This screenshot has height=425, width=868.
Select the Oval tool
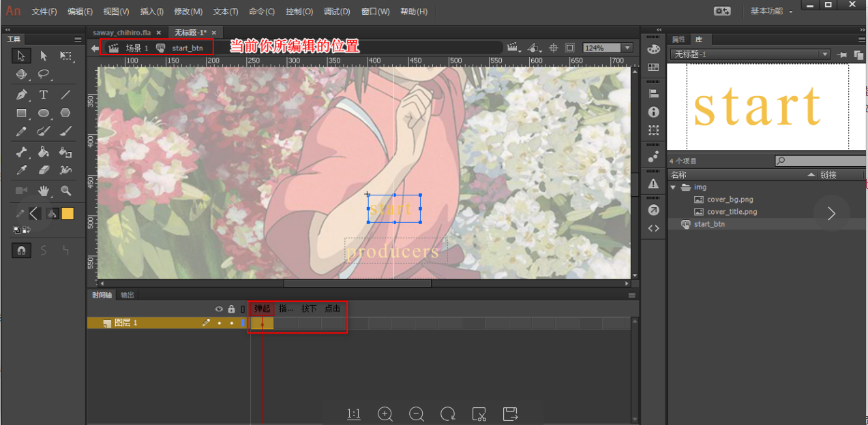coord(44,113)
